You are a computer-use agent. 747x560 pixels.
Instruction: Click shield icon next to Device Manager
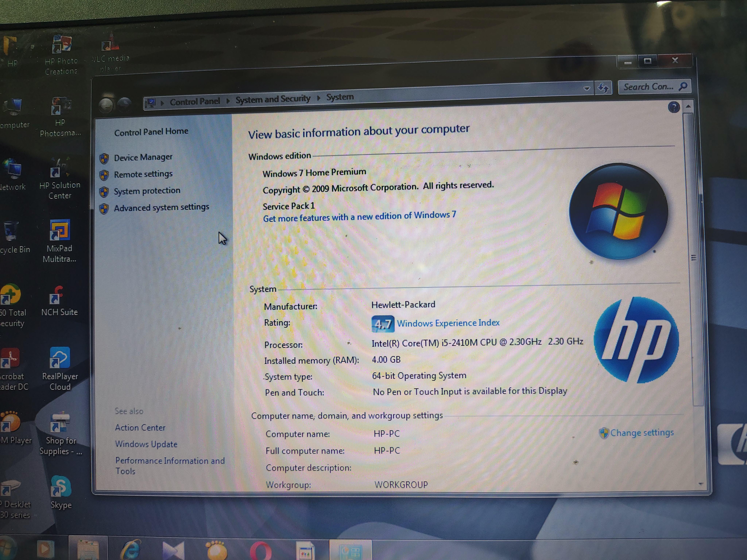(x=104, y=158)
